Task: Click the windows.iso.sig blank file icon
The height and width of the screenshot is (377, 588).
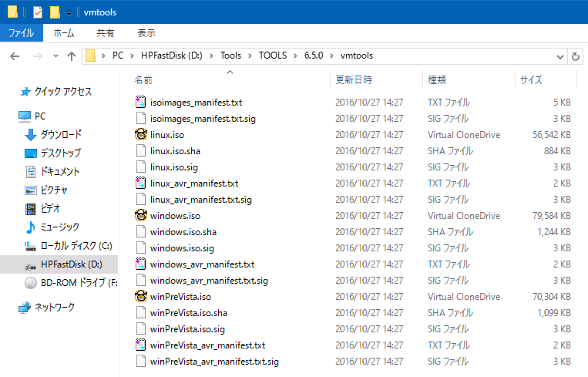Action: [x=140, y=247]
